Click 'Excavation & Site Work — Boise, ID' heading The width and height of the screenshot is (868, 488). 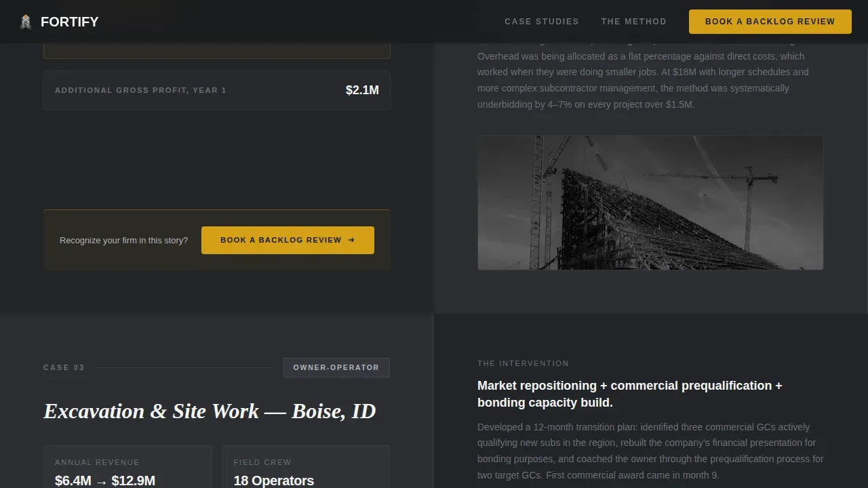click(x=210, y=411)
